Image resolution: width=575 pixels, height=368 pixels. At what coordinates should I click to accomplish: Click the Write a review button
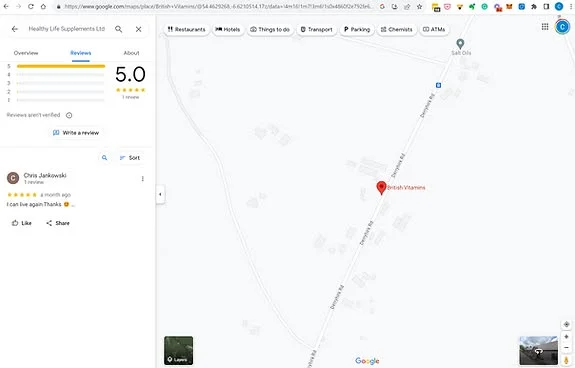(76, 133)
